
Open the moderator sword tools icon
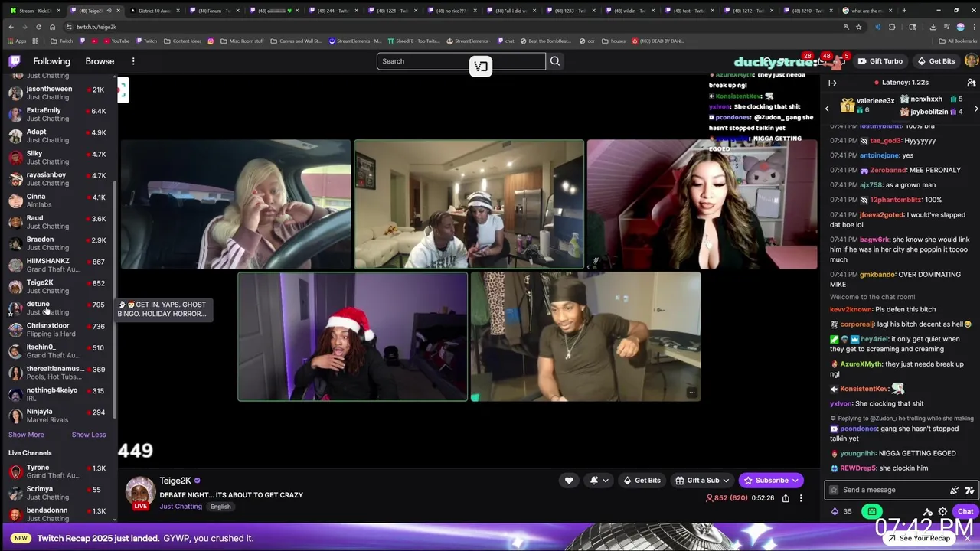click(928, 511)
